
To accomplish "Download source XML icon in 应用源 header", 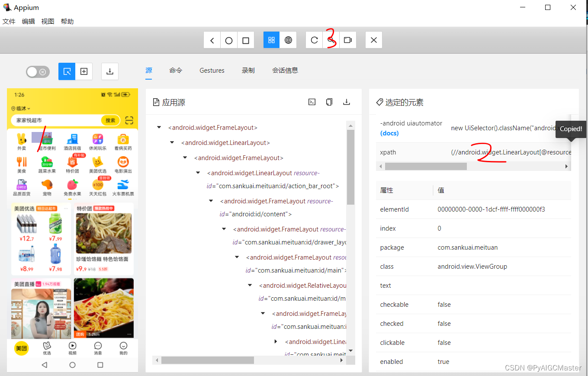I will coord(346,102).
